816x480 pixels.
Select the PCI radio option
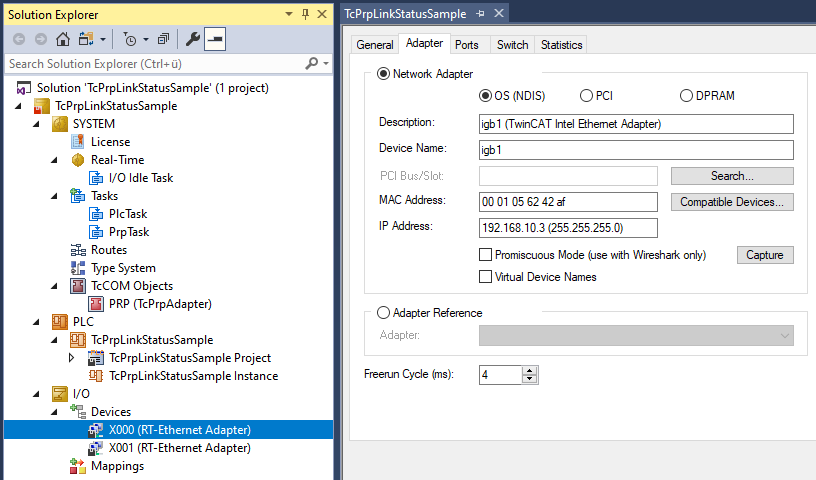click(586, 96)
